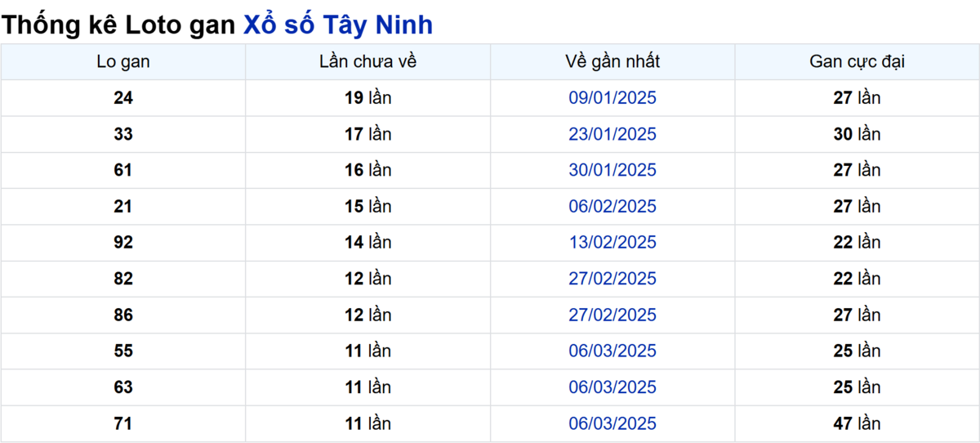Open 06/03/2025 link in row 63
980x443 pixels.
(x=612, y=387)
